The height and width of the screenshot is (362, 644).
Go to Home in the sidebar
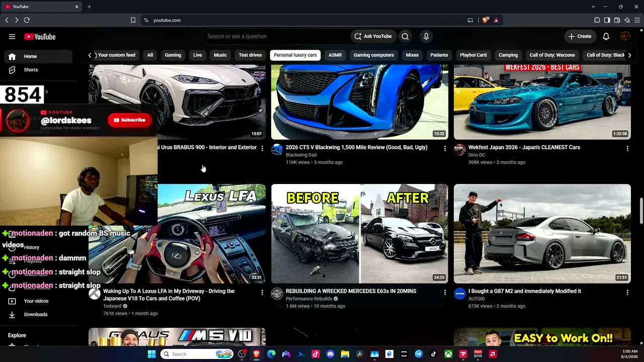tap(38, 56)
